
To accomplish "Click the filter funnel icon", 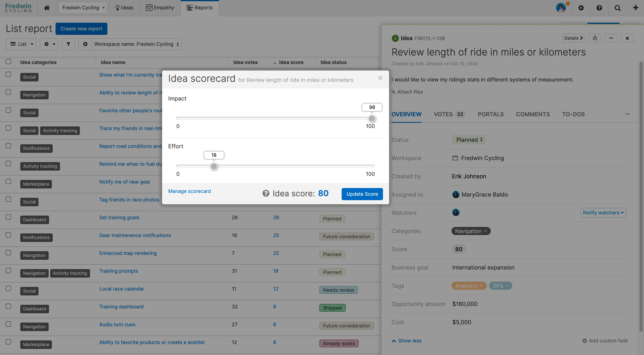I will tap(68, 44).
